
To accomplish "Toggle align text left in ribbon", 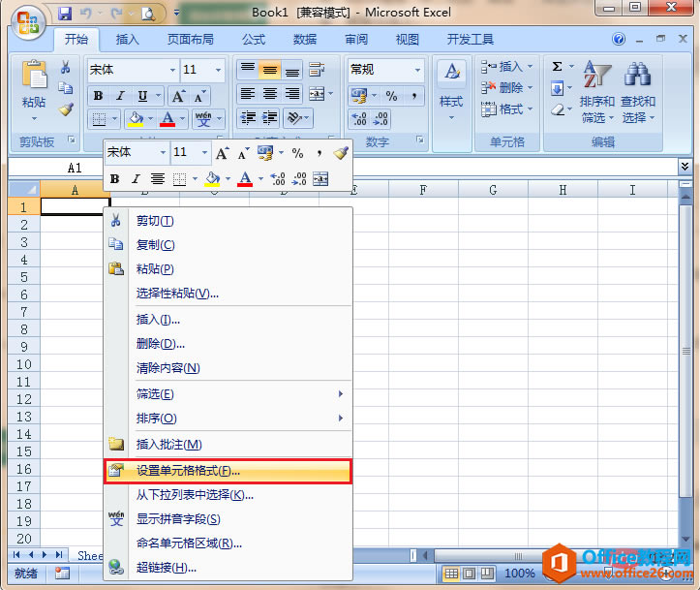I will click(x=248, y=94).
